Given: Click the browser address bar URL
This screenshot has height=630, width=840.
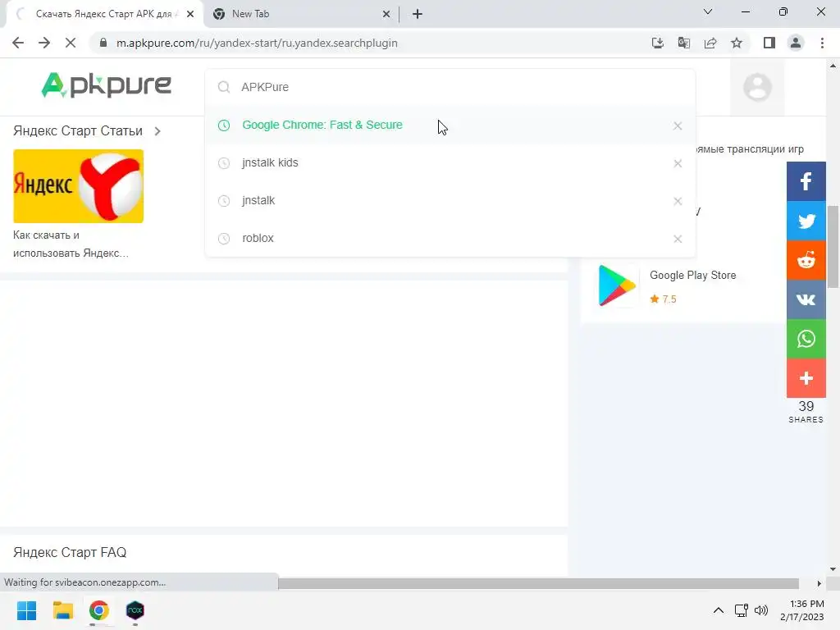Looking at the screenshot, I should click(257, 43).
